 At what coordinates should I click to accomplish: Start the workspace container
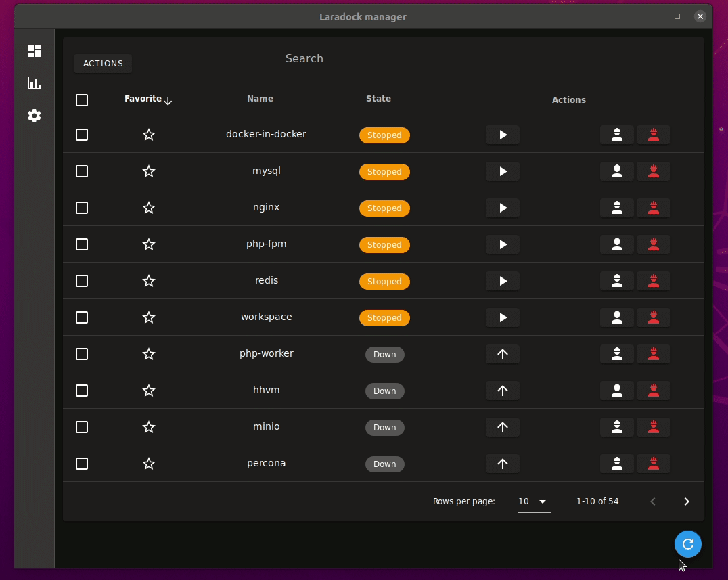click(503, 317)
